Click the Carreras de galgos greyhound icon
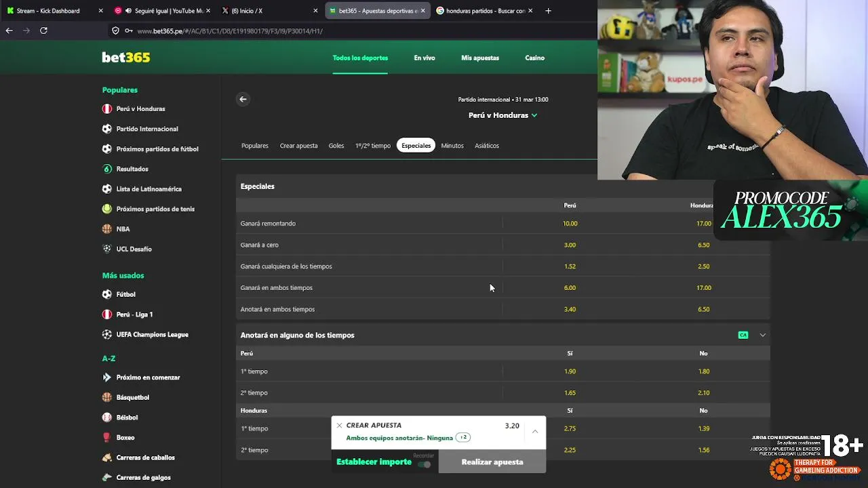Screen dimensions: 868x488 pos(106,477)
